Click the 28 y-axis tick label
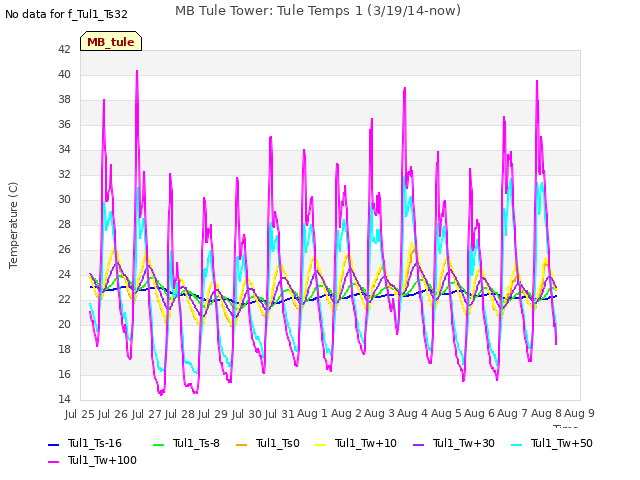The width and height of the screenshot is (640, 480). click(64, 224)
